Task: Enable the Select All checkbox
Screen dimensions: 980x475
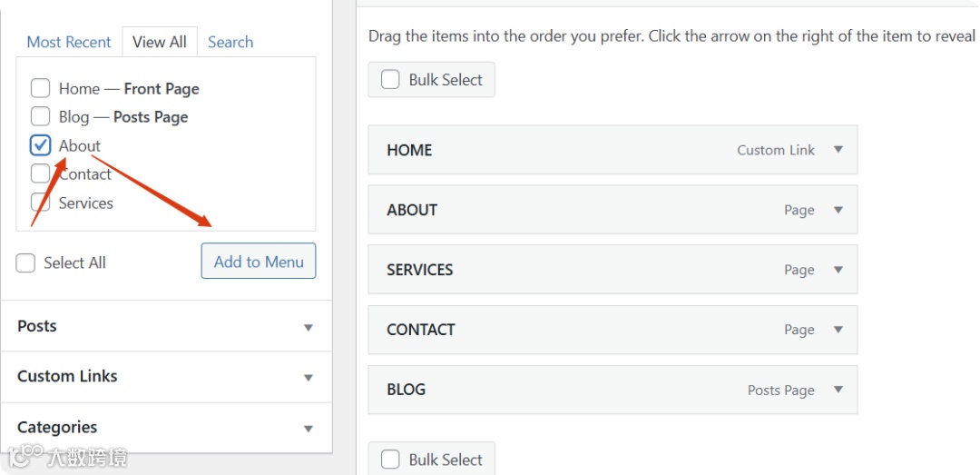Action: tap(25, 262)
